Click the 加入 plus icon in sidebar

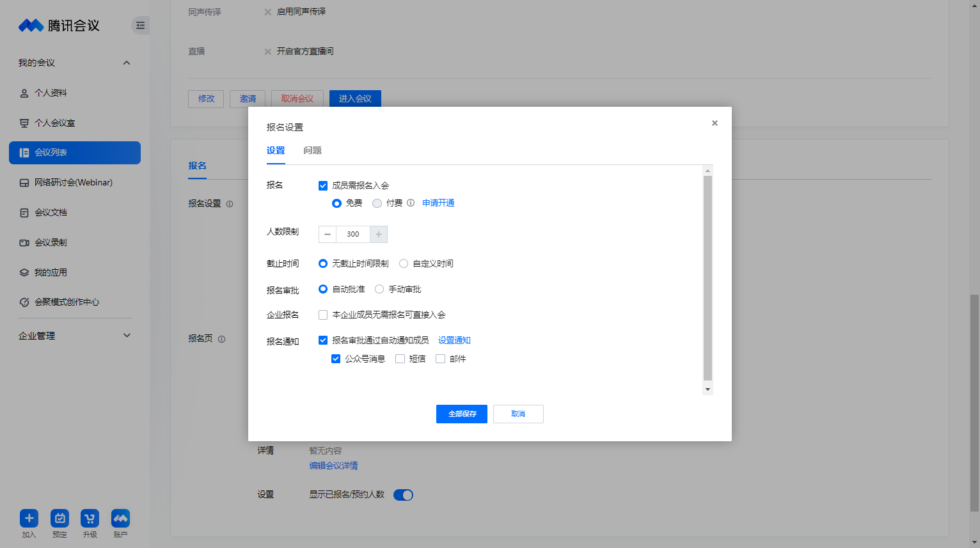29,518
